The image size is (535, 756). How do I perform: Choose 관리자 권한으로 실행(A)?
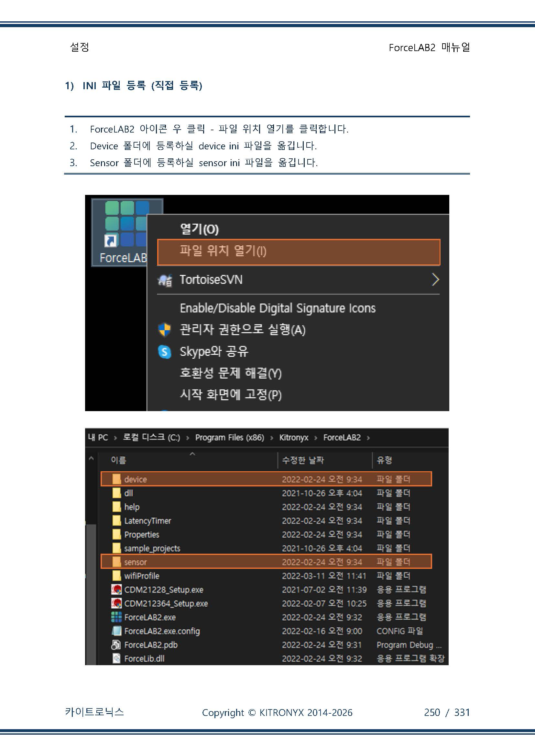point(243,330)
